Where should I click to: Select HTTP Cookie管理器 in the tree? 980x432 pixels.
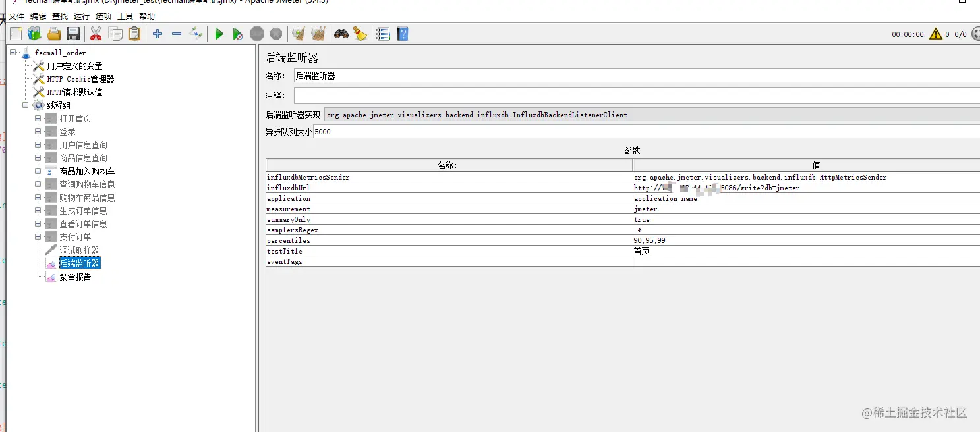click(x=80, y=79)
